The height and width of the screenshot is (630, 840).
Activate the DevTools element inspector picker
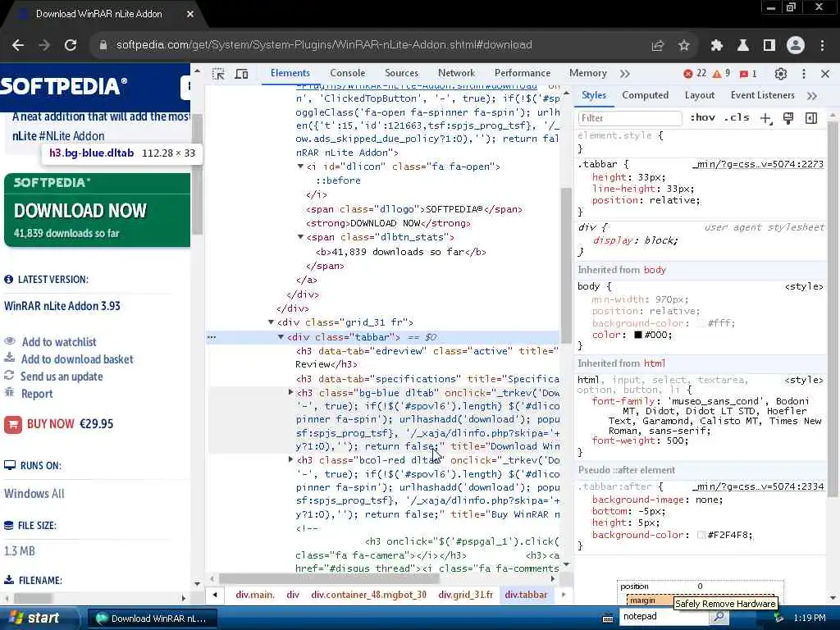click(218, 74)
